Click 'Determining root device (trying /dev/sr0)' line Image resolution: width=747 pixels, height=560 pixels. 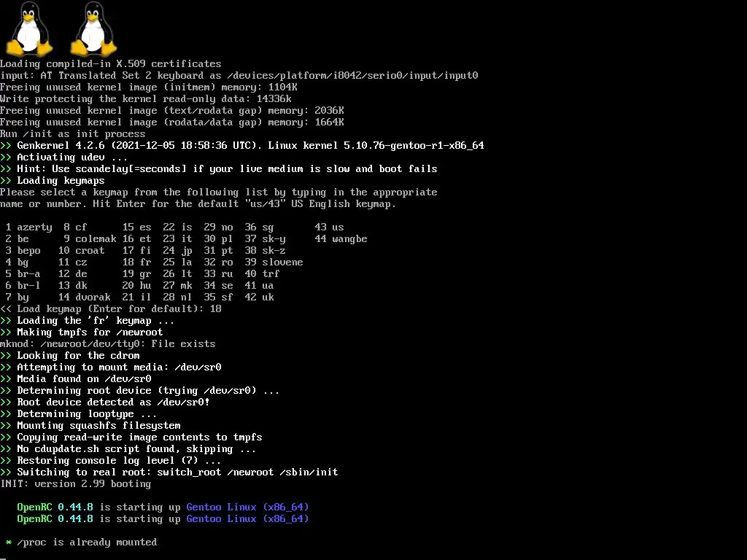pyautogui.click(x=139, y=391)
